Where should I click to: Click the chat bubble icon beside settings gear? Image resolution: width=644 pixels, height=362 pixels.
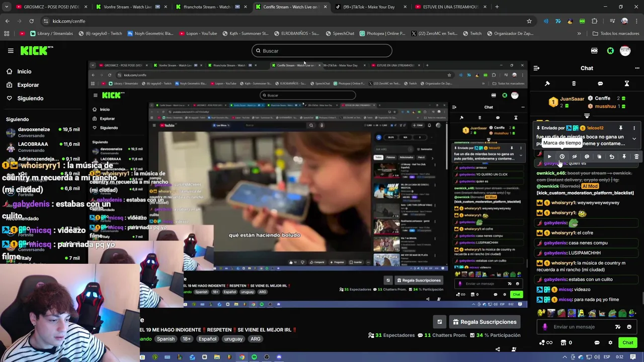pos(597,343)
